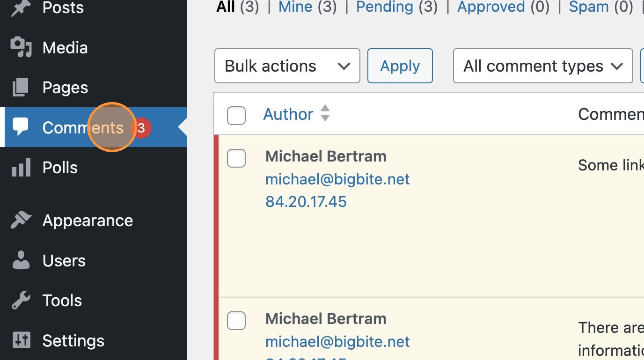
Task: Click the red pending comments count badge
Action: pyautogui.click(x=142, y=128)
